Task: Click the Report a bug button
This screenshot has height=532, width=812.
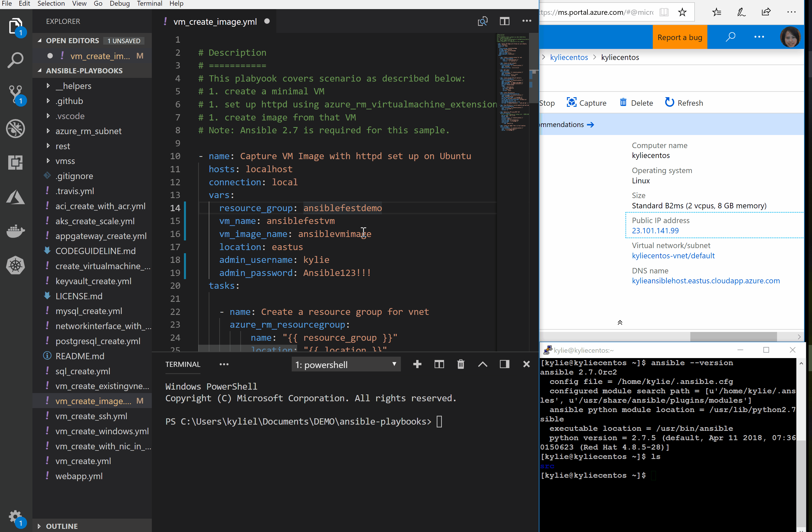Action: pyautogui.click(x=680, y=37)
